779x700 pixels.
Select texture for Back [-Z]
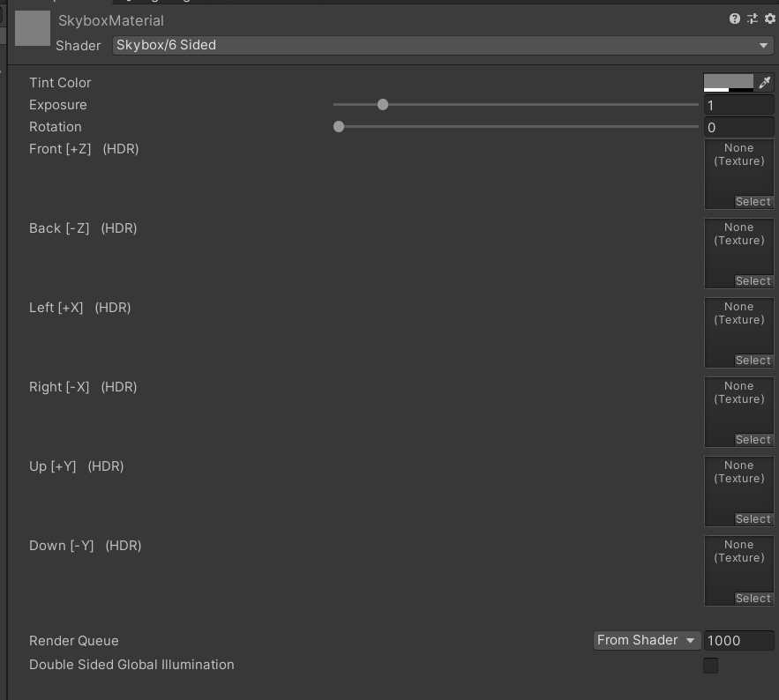coord(753,281)
